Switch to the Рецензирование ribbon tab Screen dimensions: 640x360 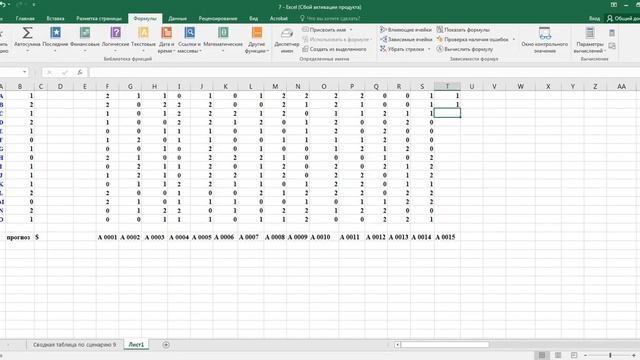[x=218, y=18]
